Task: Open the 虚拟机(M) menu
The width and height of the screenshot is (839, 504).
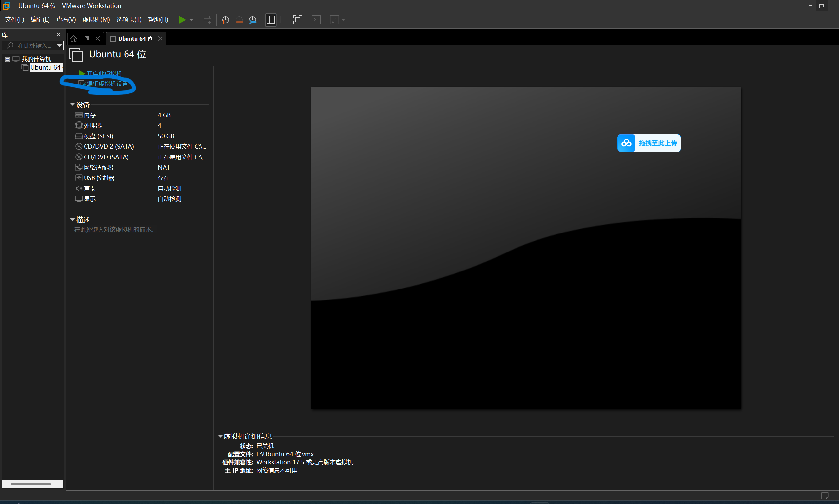Action: pyautogui.click(x=96, y=19)
